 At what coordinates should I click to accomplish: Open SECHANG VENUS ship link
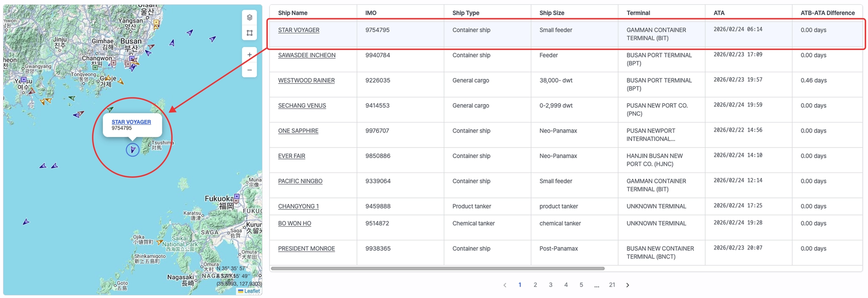pos(302,106)
